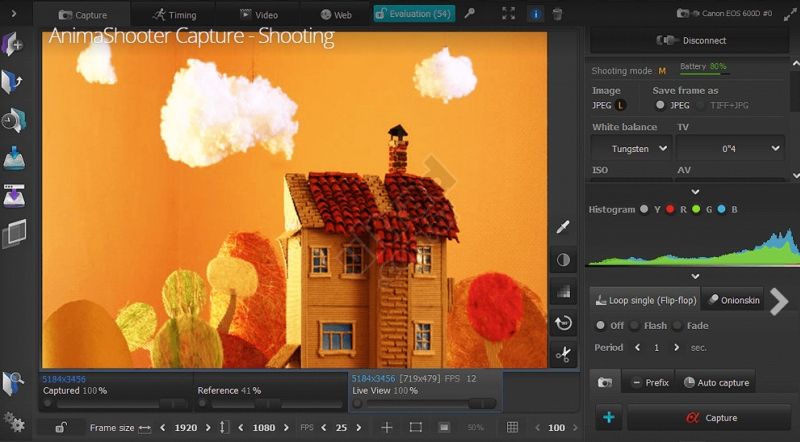Click the new project icon with plus
This screenshot has width=800, height=442.
tap(12, 44)
